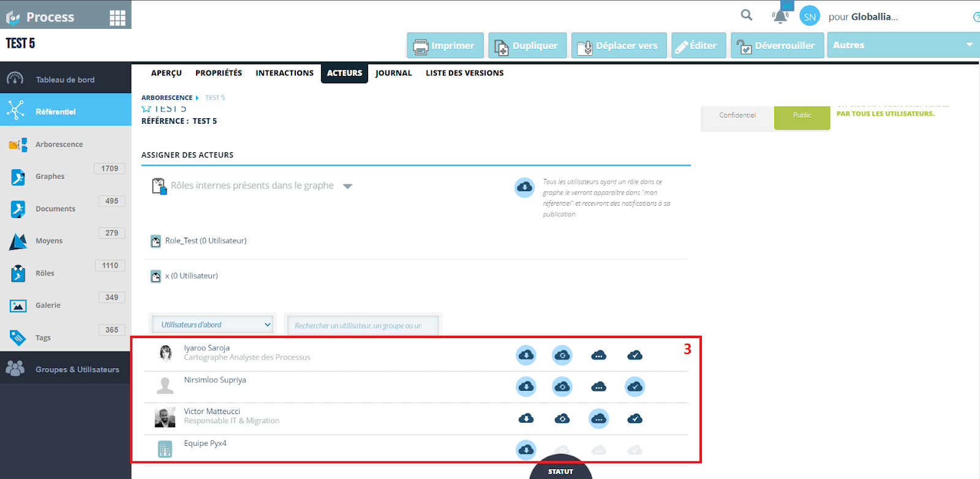Open the Utilisateurs d'abord sort dropdown
This screenshot has width=980, height=479.
pyautogui.click(x=213, y=325)
